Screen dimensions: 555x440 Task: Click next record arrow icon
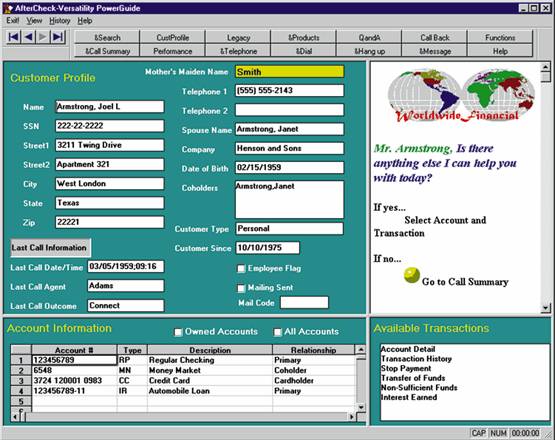coord(43,37)
